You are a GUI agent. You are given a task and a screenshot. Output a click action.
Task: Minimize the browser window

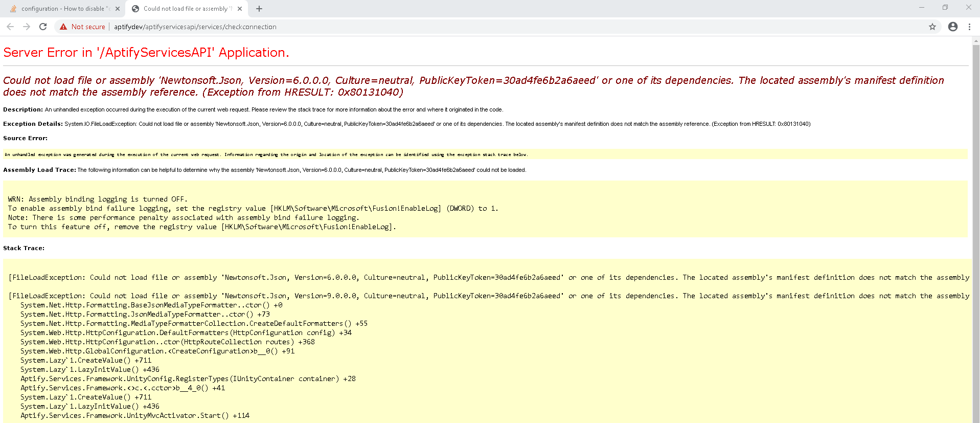point(922,7)
